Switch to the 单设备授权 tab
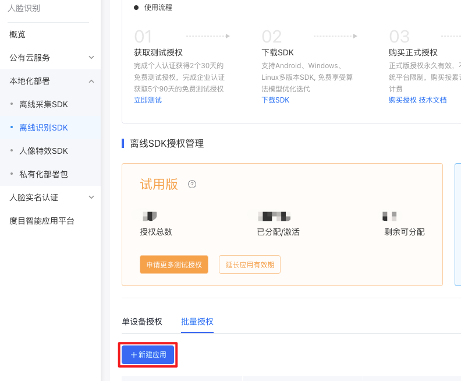This screenshot has width=462, height=382. [142, 322]
